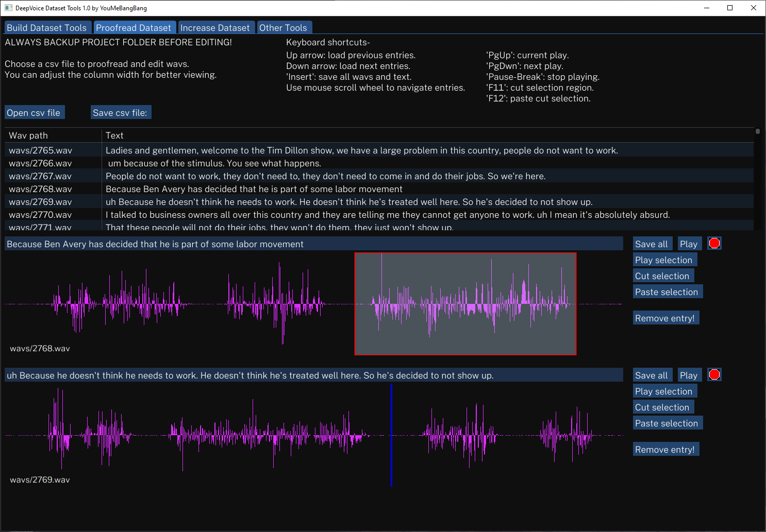766x532 pixels.
Task: Cut the selected region in wavs/2768.wav
Action: coord(663,276)
